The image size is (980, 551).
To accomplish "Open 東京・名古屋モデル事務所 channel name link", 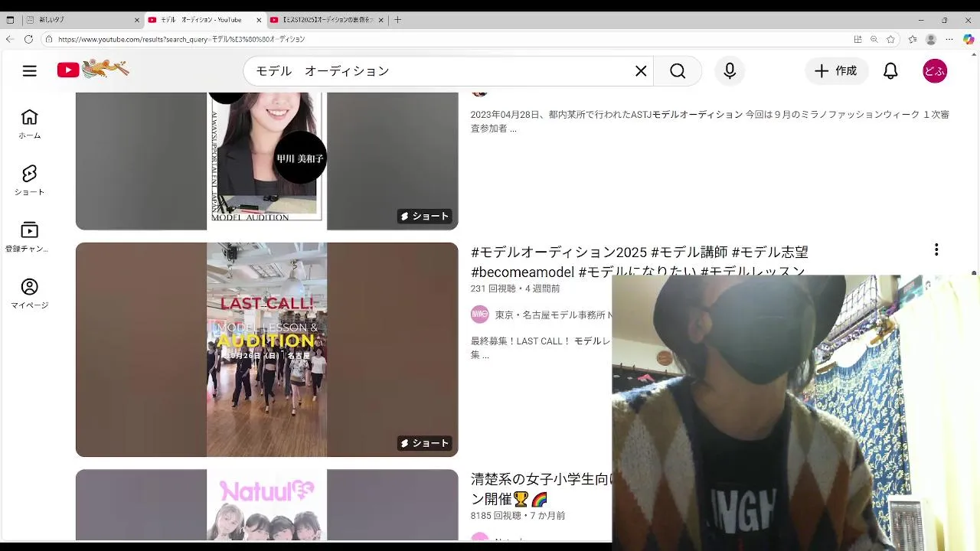I will coord(553,315).
